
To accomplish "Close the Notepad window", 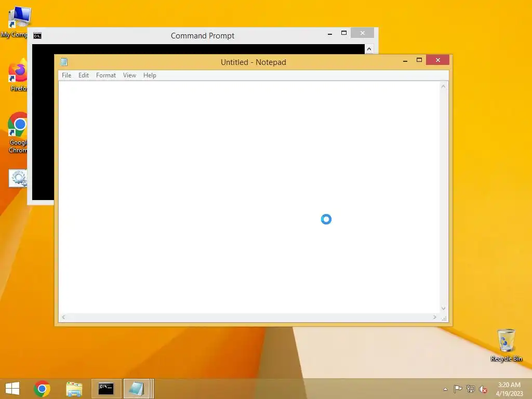I will coord(437,60).
